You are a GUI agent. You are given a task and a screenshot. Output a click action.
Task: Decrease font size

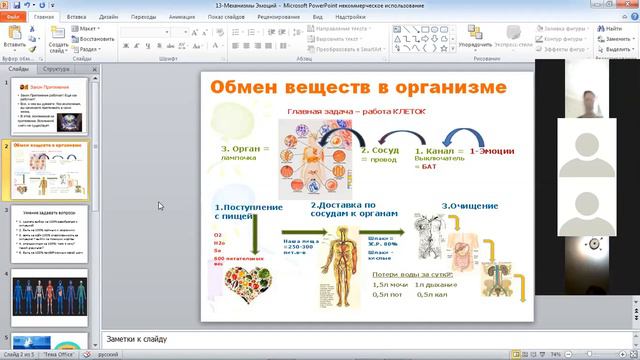click(x=205, y=32)
